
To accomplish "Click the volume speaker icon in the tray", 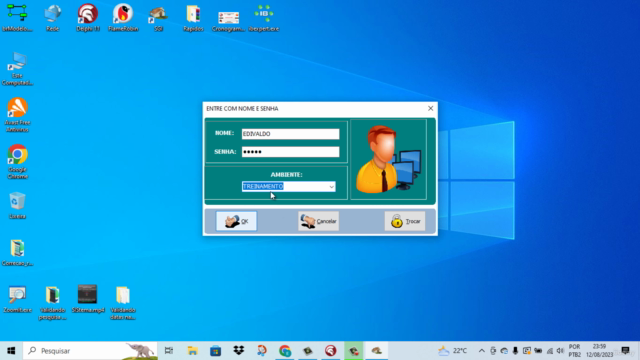I will [560, 351].
